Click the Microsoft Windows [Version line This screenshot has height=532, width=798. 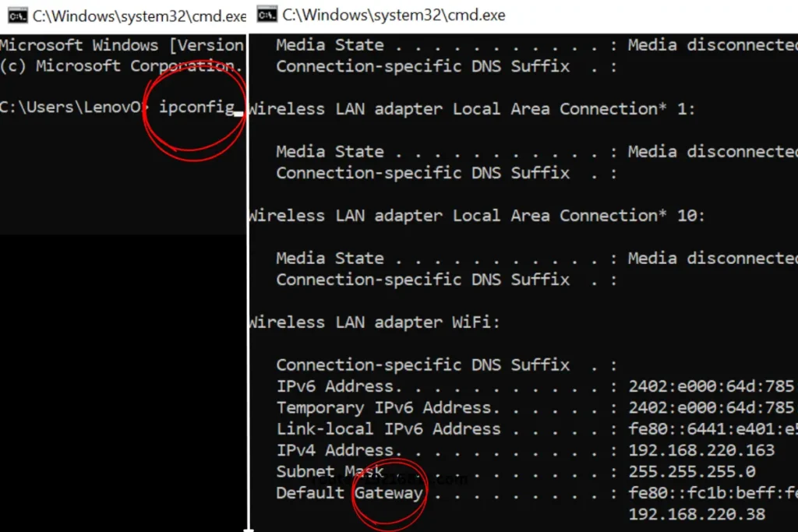122,45
